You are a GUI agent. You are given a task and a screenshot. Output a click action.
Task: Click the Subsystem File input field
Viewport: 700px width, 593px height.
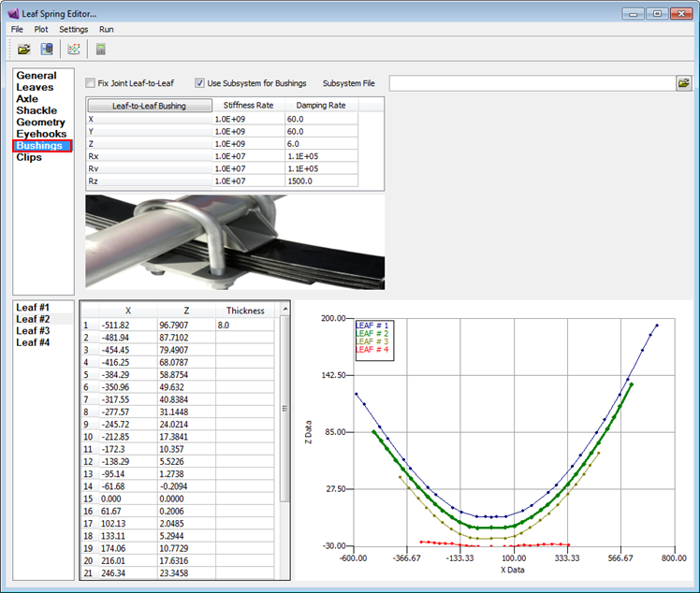(x=532, y=83)
